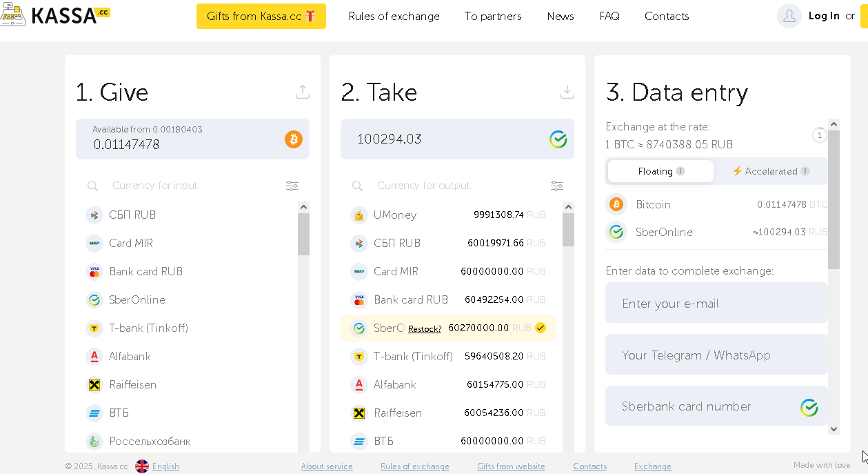
Task: Select ВТБ in Take list
Action: [x=448, y=441]
